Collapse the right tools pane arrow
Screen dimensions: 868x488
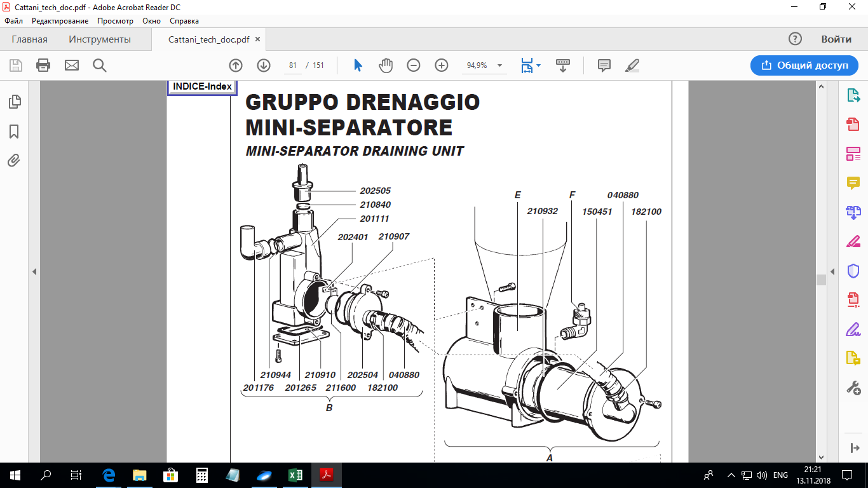click(832, 271)
